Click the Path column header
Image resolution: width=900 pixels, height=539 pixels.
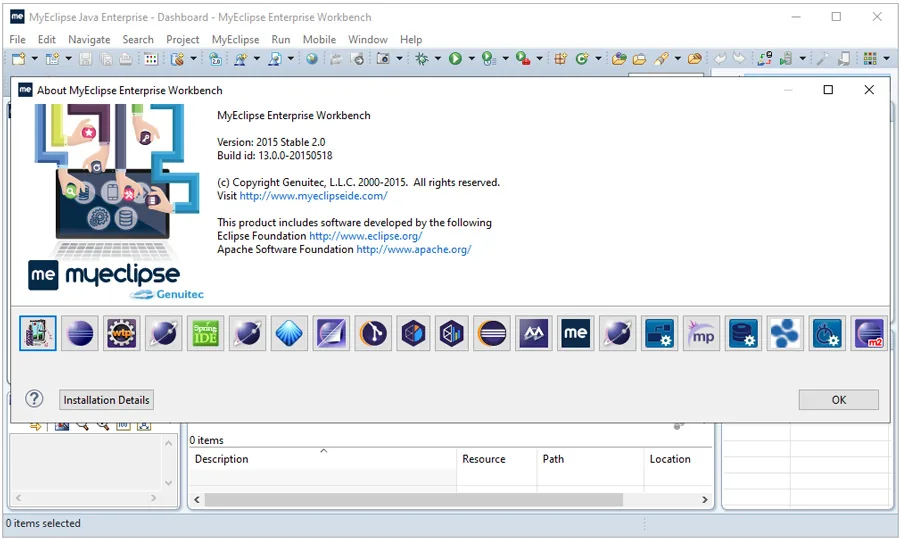(x=590, y=459)
